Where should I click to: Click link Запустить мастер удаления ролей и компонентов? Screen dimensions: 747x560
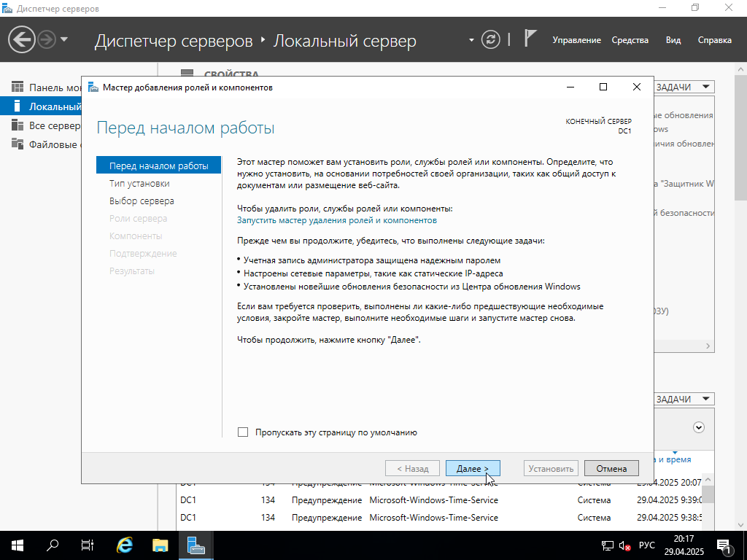(x=337, y=220)
